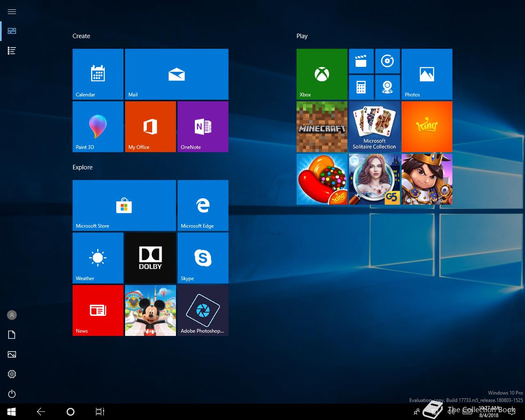Viewport: 525px width, 420px height.
Task: Open the user account menu in the sidebar
Action: coord(12,315)
